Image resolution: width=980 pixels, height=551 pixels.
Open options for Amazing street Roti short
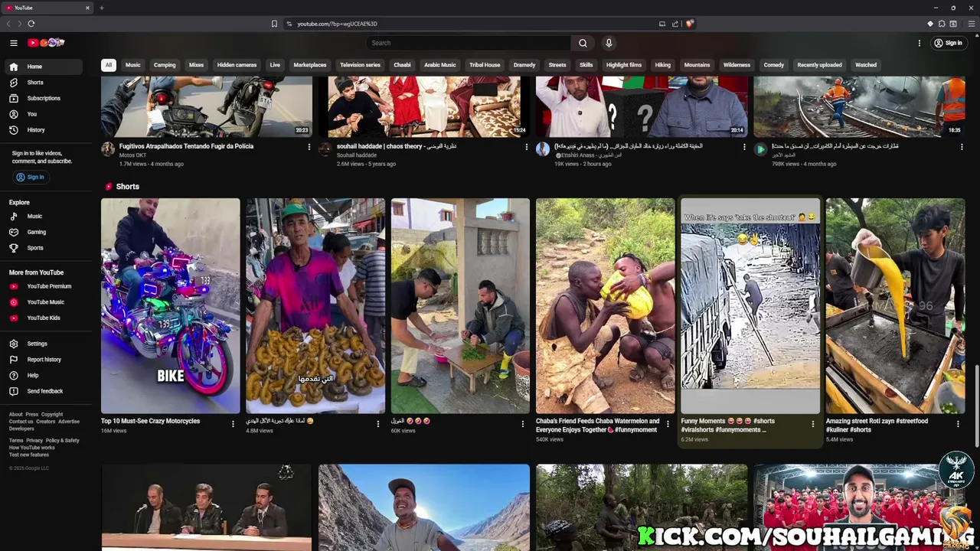pos(958,423)
